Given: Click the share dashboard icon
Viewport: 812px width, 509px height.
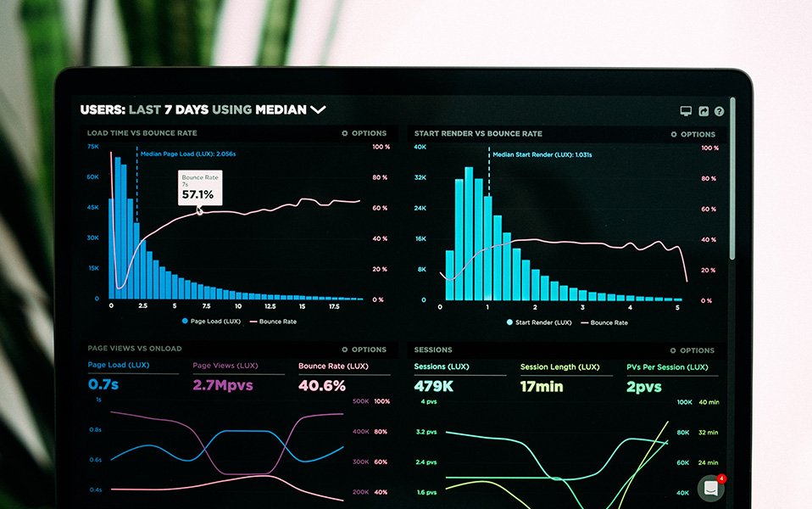Looking at the screenshot, I should click(x=703, y=111).
